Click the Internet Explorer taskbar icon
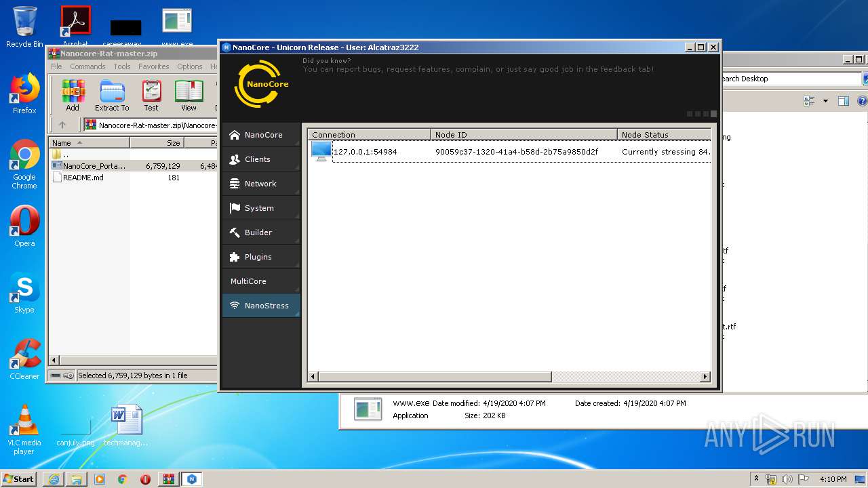Viewport: 868px width, 488px height. pos(54,479)
